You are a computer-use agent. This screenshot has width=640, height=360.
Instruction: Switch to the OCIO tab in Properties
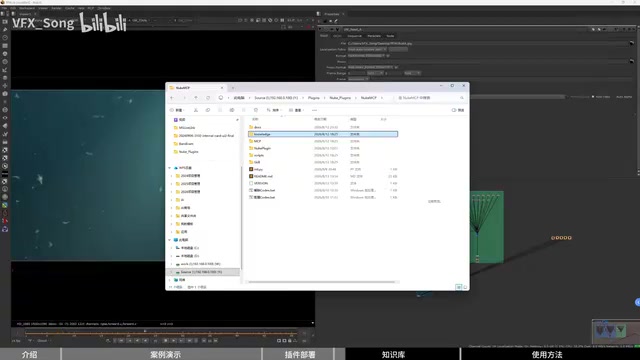point(337,36)
